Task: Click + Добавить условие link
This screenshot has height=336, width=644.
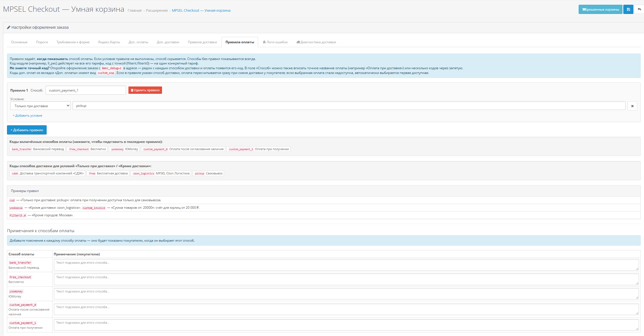Action: click(28, 116)
